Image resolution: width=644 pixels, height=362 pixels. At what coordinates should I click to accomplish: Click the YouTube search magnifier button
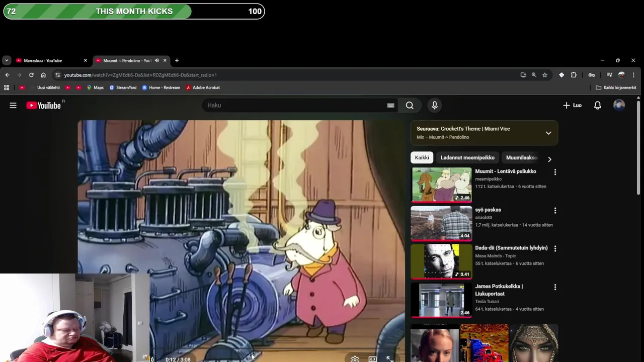(x=410, y=106)
